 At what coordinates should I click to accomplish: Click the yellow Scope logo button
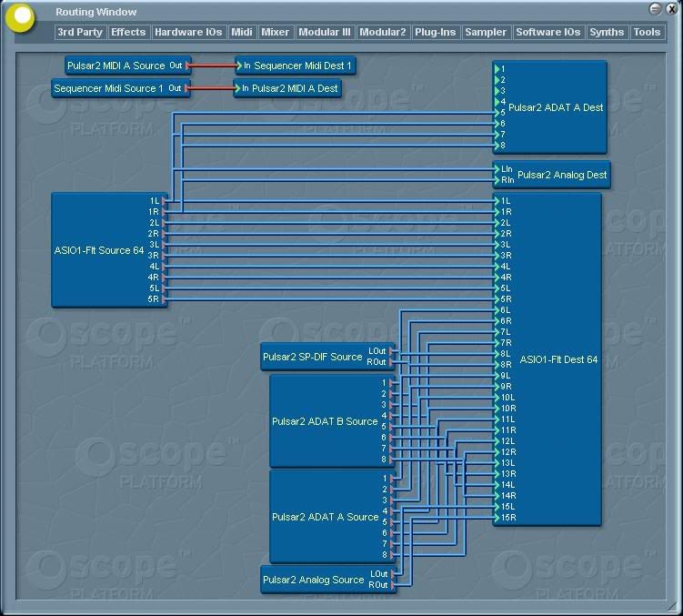tap(21, 17)
